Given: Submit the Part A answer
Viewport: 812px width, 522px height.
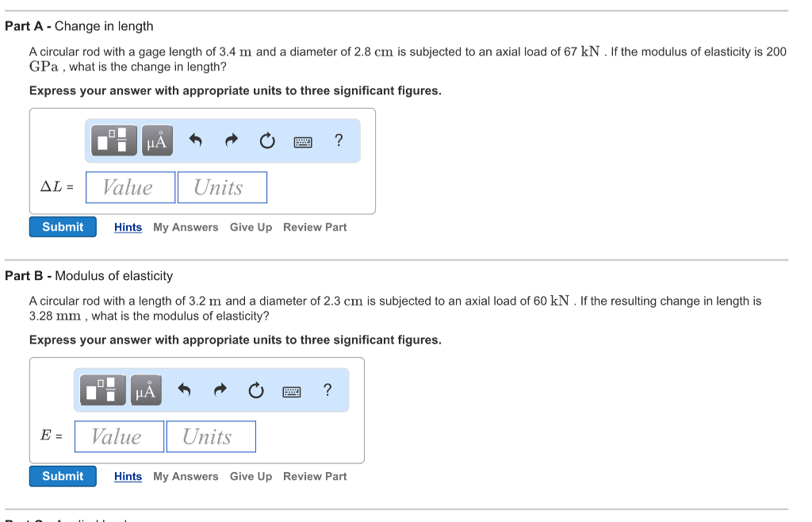Looking at the screenshot, I should 63,227.
